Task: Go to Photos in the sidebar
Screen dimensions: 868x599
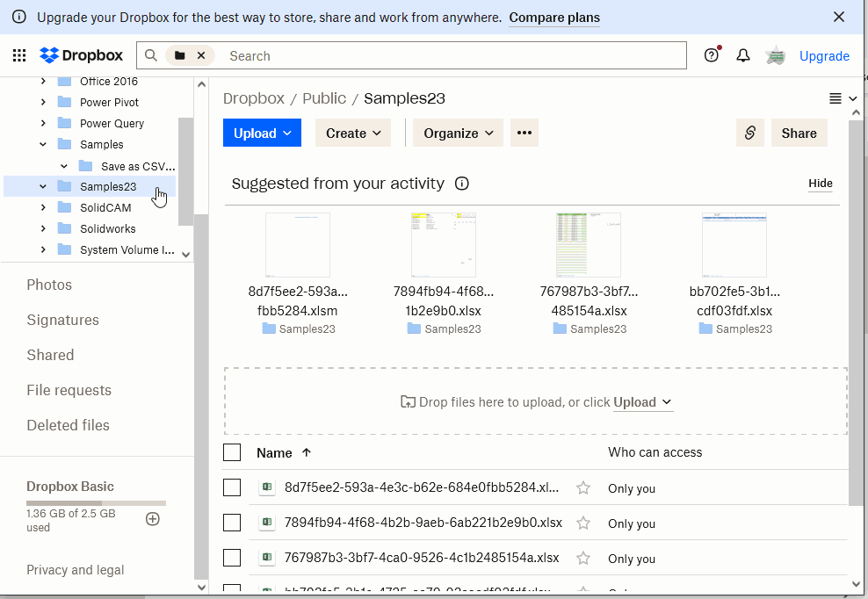Action: [x=49, y=285]
